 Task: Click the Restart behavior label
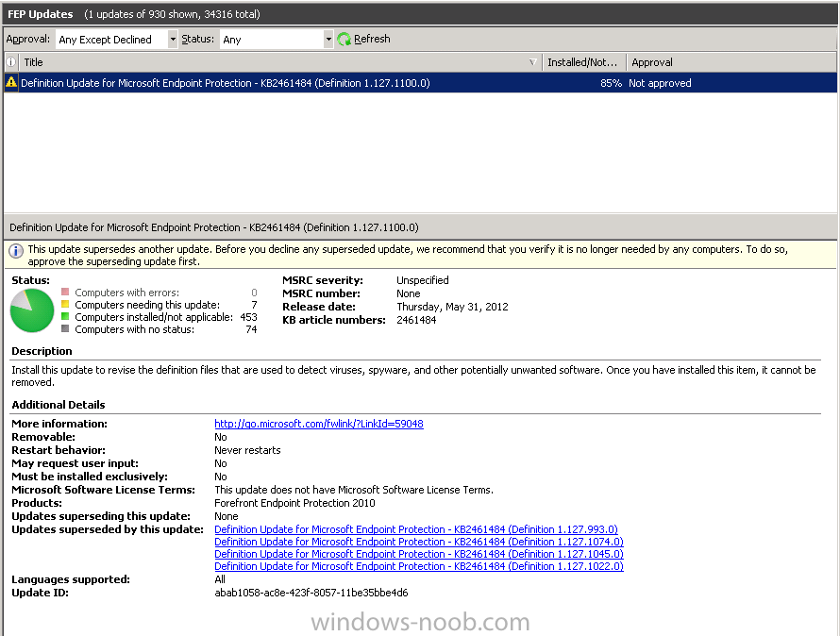(x=59, y=450)
